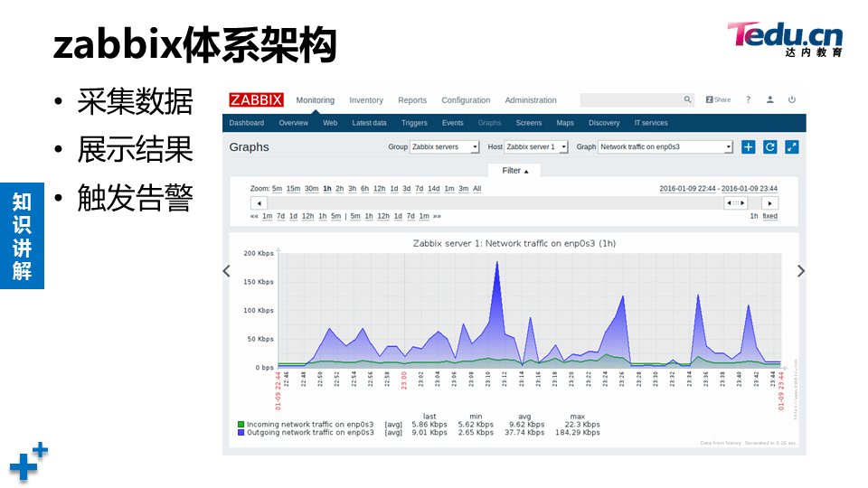This screenshot has width=868, height=488.
Task: Switch to the Overview tab
Action: click(293, 123)
